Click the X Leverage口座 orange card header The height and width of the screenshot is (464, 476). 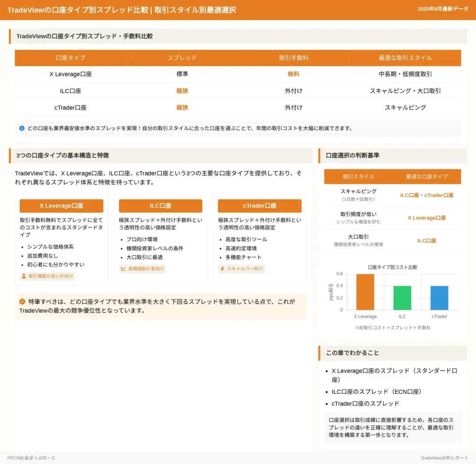[61, 206]
